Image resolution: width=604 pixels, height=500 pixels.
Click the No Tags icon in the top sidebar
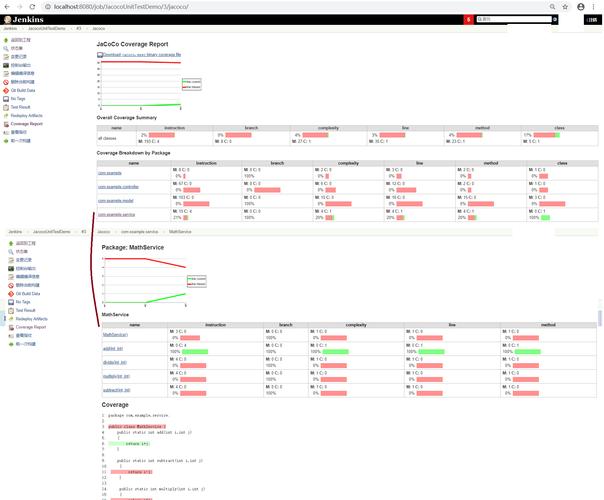click(6, 99)
